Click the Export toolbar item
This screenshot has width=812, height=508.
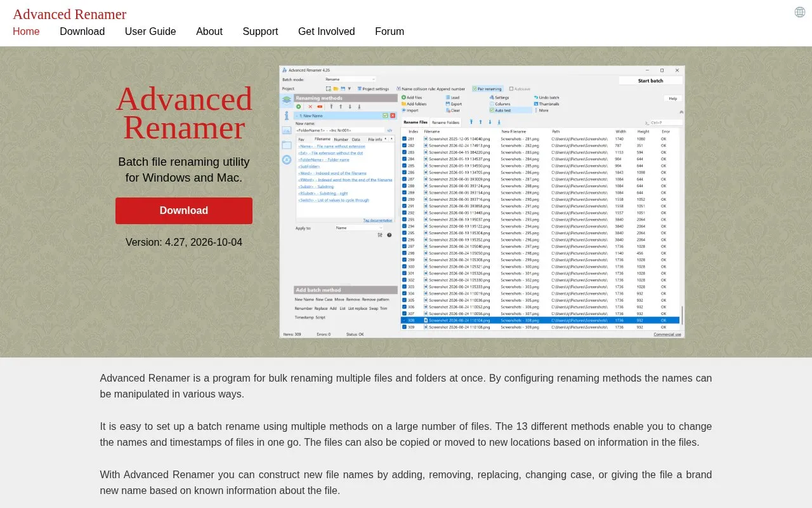coord(454,104)
